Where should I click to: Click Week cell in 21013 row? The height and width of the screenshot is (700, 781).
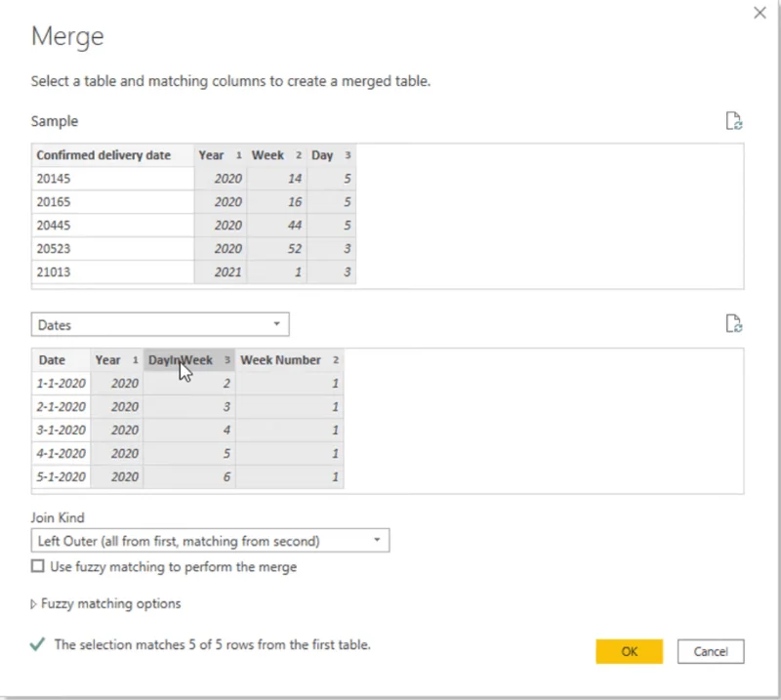(x=276, y=271)
